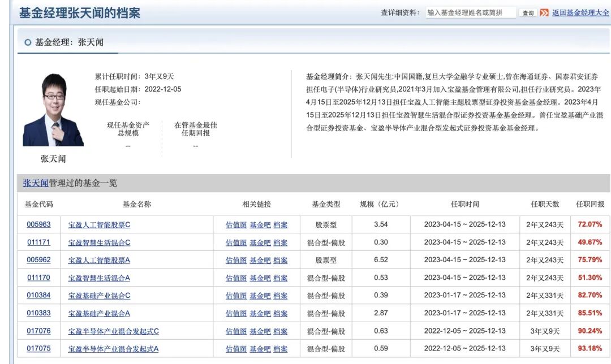Open 估值图 for 宝盈智慧生活混合A
This screenshot has width=611, height=364.
(236, 278)
